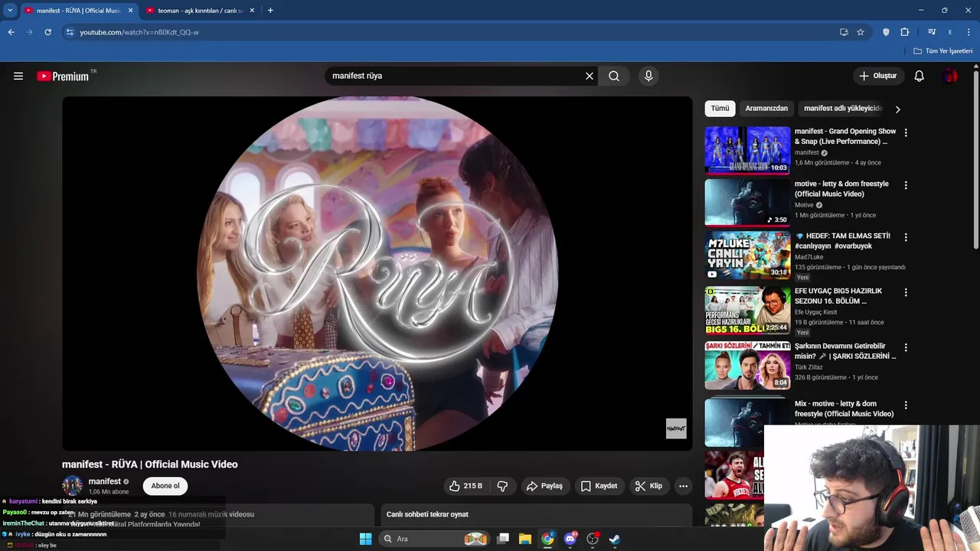Screen dimensions: 980x551
Task: Open the YouTube account avatar menu
Action: 950,76
